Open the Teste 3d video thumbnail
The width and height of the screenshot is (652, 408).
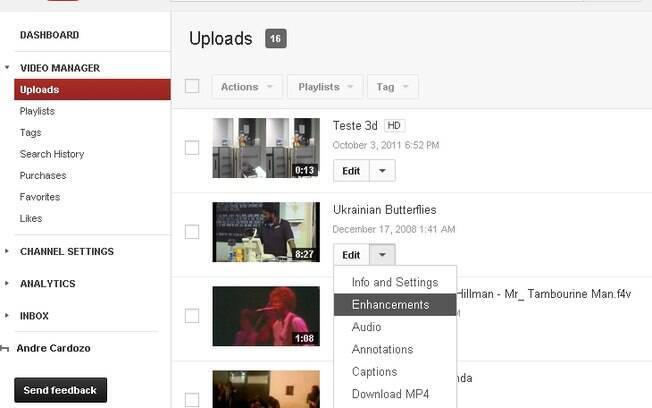tap(266, 148)
